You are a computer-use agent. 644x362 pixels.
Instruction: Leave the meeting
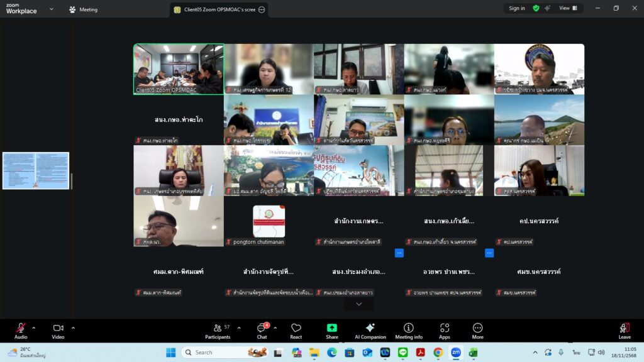pyautogui.click(x=624, y=331)
